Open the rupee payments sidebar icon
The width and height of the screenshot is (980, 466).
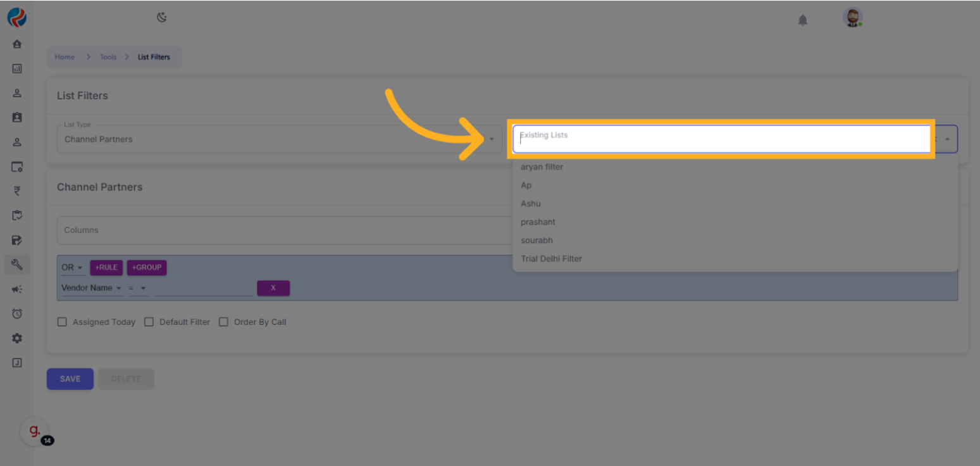[x=17, y=191]
